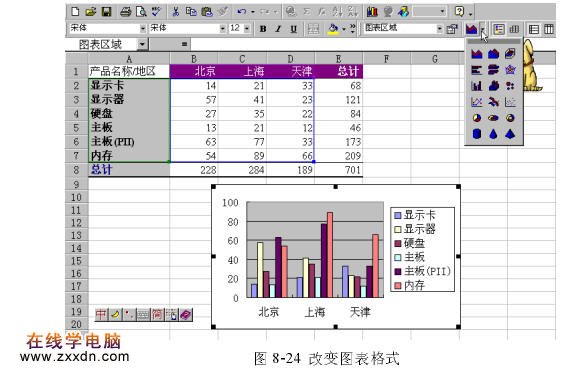The width and height of the screenshot is (561, 369).
Task: Open Print Preview from the toolbar
Action: 141,12
